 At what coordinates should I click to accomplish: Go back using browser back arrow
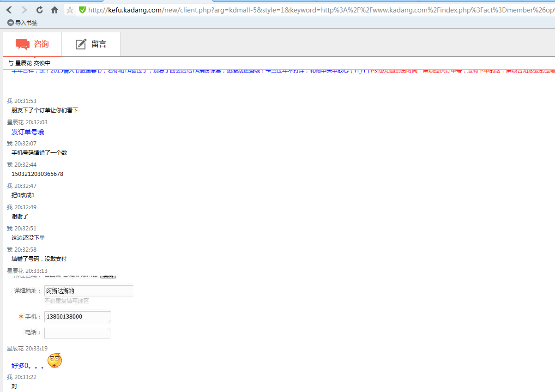coord(9,10)
